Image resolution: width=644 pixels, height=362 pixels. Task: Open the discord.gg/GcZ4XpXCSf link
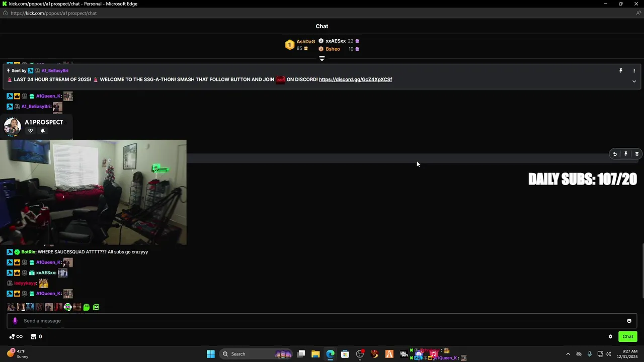point(355,79)
